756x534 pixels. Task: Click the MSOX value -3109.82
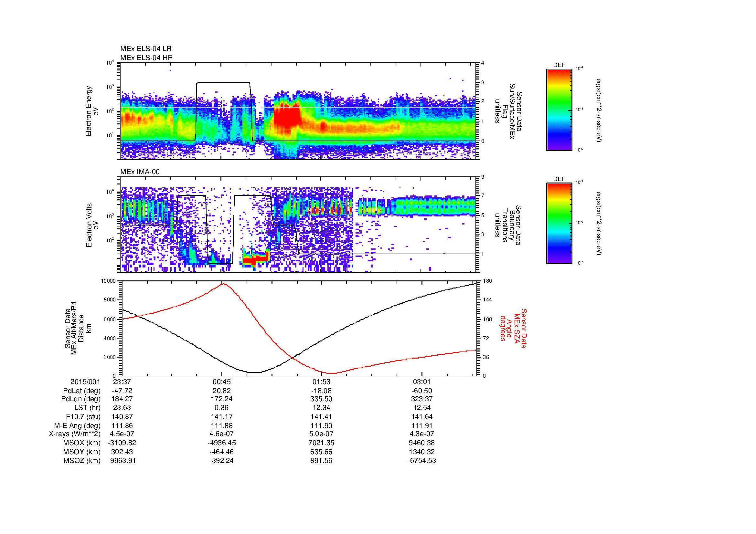[x=122, y=443]
